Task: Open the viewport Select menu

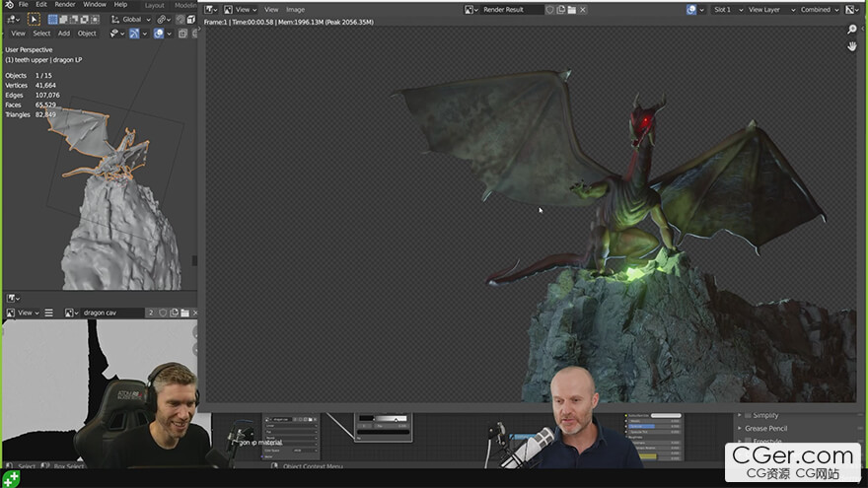Action: point(41,34)
